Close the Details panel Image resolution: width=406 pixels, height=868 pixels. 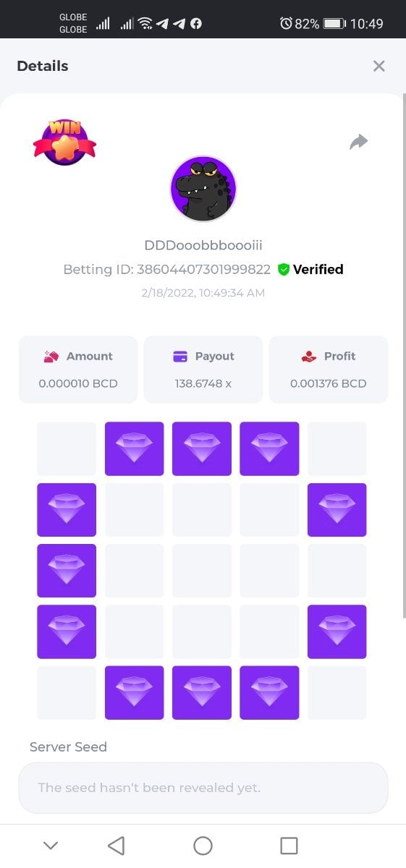coord(378,66)
